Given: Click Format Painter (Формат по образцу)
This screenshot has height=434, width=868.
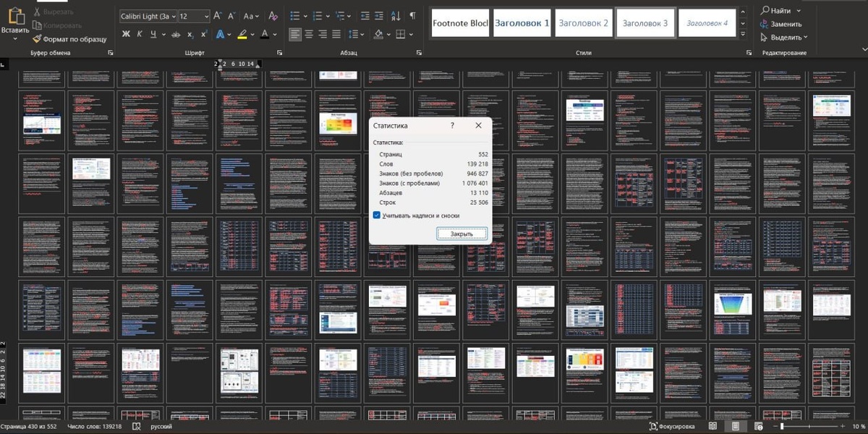Looking at the screenshot, I should 69,39.
